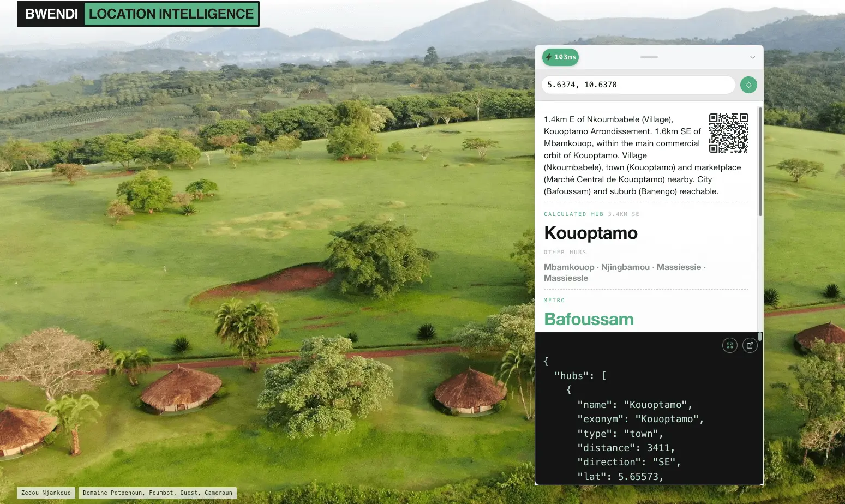
Task: Select the Massiessie hub
Action: 679,267
